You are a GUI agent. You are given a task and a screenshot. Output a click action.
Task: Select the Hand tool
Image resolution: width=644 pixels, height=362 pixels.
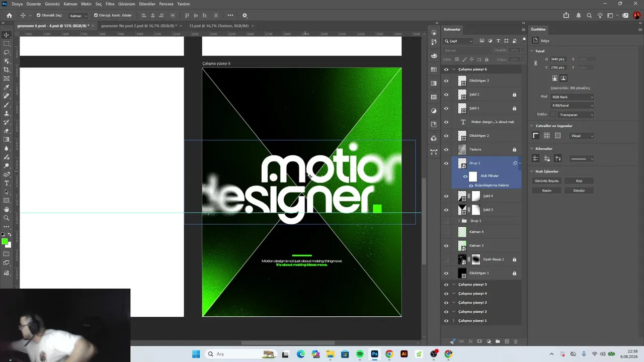pyautogui.click(x=7, y=209)
